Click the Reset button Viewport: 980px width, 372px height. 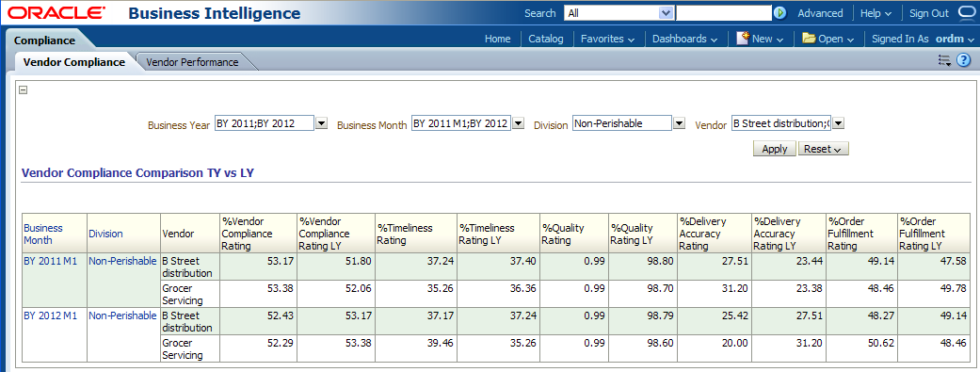click(x=823, y=150)
